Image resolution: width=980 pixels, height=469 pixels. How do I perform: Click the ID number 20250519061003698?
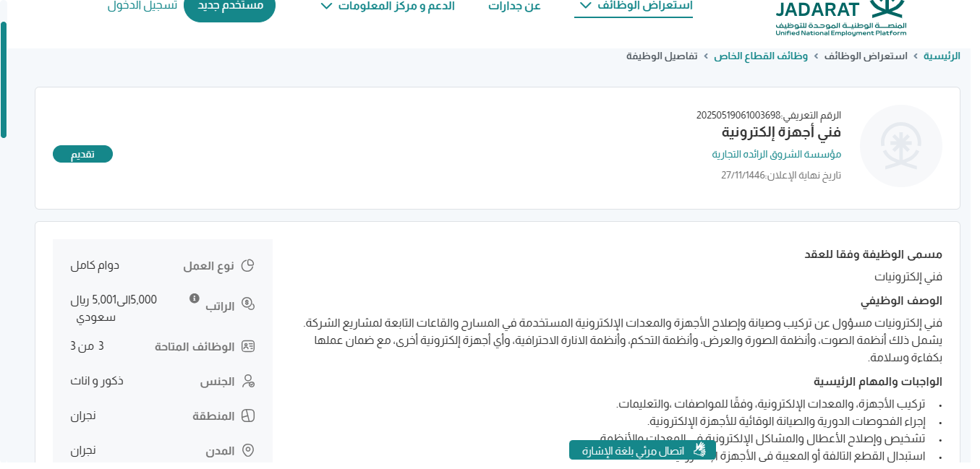click(738, 115)
